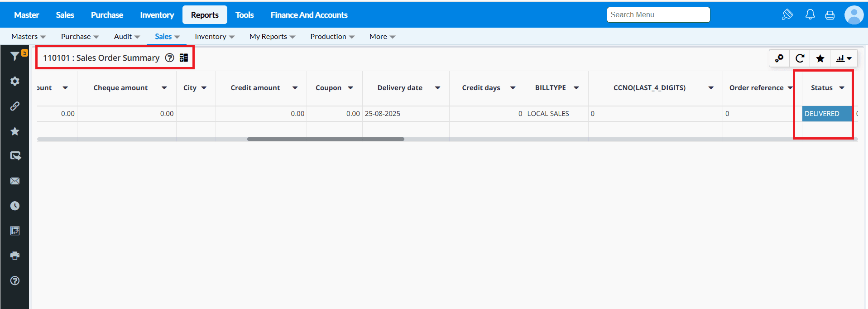Open Order reference column filter arrow
Image resolution: width=868 pixels, height=309 pixels.
[790, 88]
